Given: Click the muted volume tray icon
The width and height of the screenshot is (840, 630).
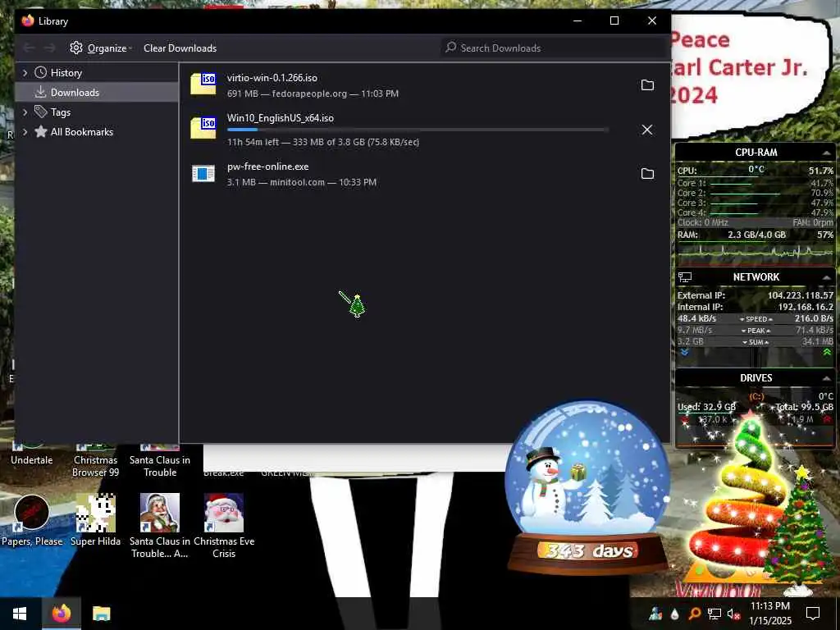Looking at the screenshot, I should (733, 614).
